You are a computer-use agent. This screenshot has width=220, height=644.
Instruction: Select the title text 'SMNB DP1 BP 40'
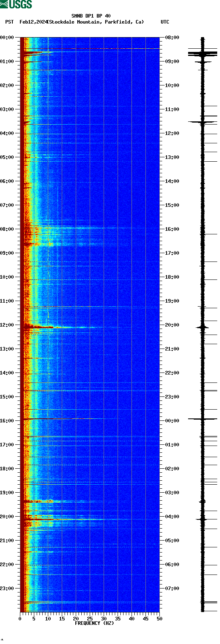[x=91, y=16]
